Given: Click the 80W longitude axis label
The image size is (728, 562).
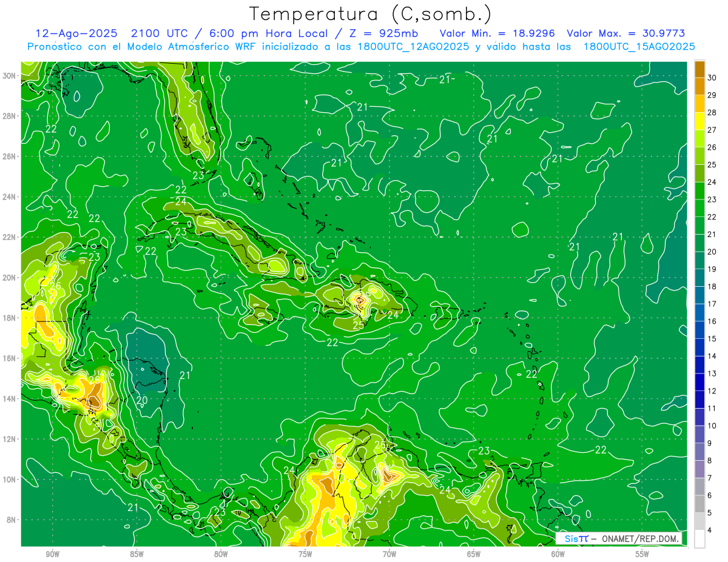Looking at the screenshot, I should pos(221,554).
